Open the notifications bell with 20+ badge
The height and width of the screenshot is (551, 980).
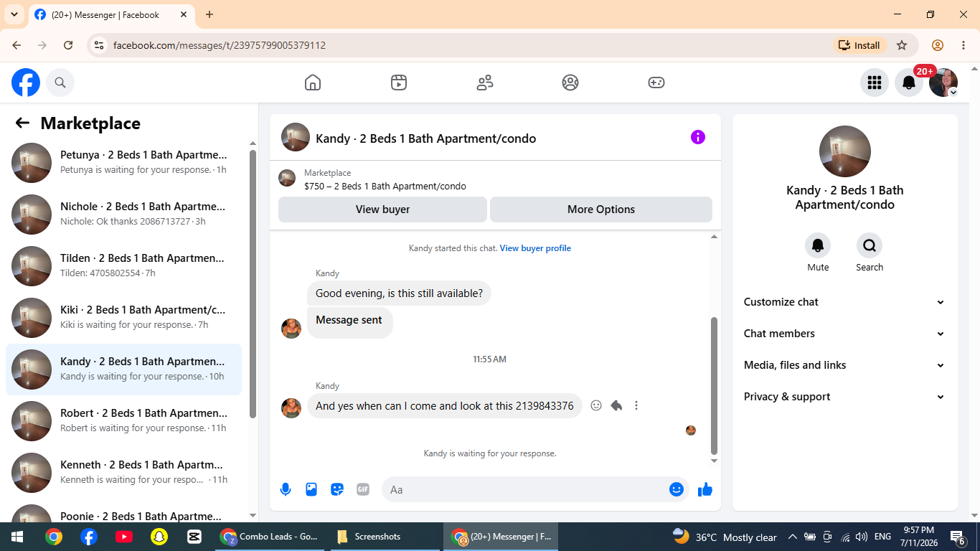point(909,83)
